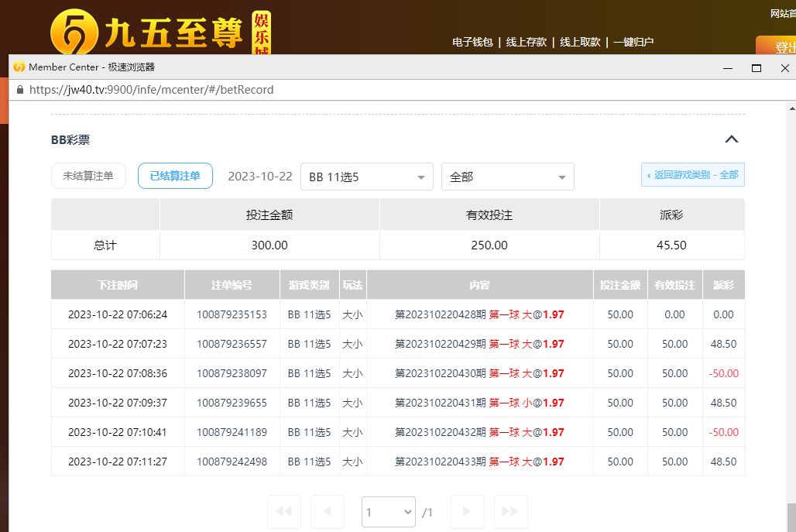Click the 线上取款 link
This screenshot has height=532, width=796.
(580, 42)
